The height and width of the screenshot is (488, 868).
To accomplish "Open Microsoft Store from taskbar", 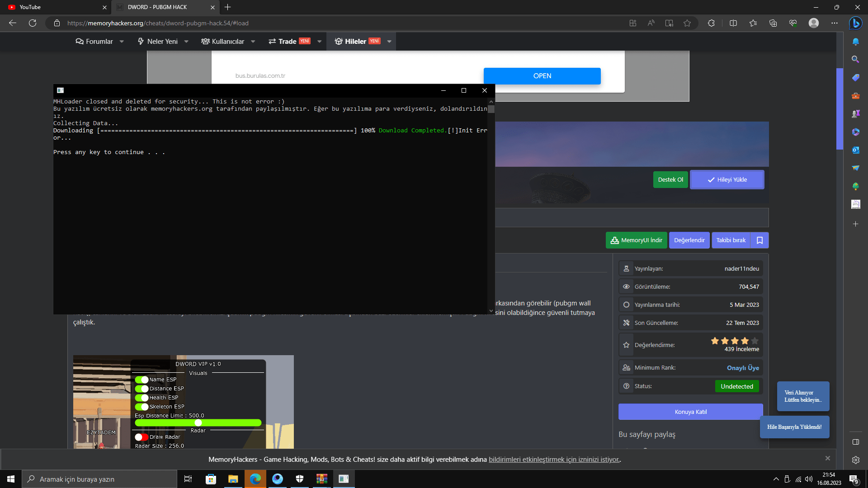I will pyautogui.click(x=211, y=479).
